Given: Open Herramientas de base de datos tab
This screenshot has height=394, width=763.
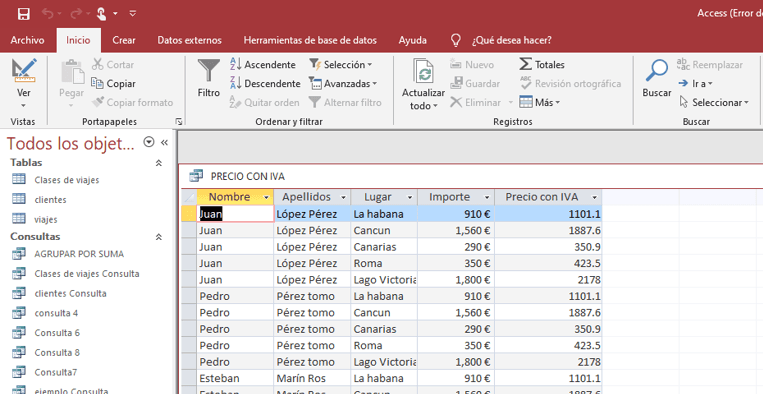Looking at the screenshot, I should [310, 40].
